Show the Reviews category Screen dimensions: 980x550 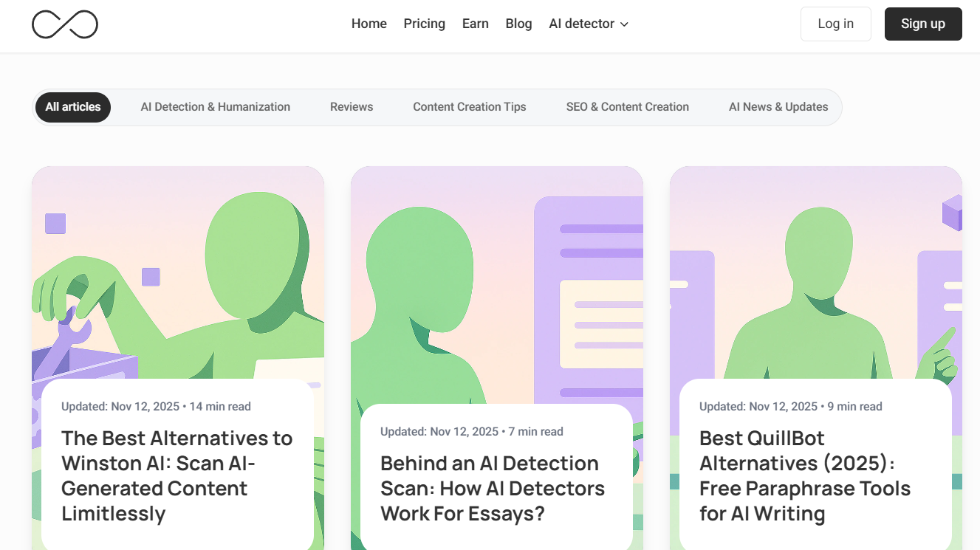pos(352,107)
